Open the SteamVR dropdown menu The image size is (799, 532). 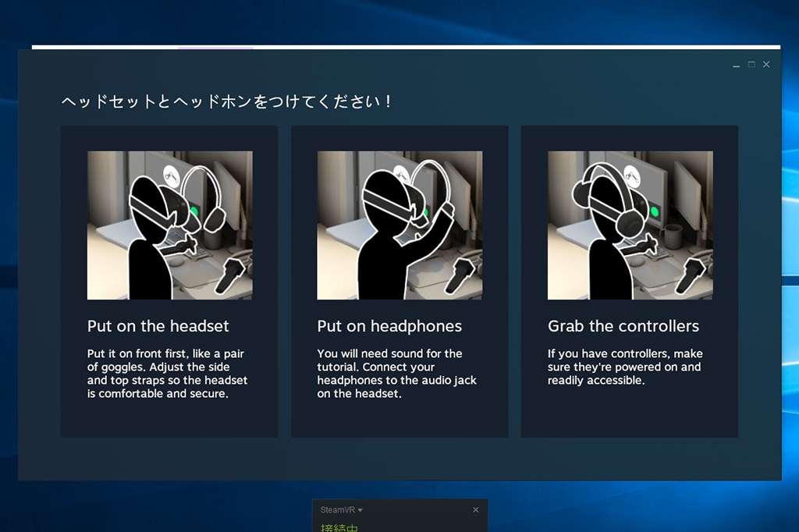tap(342, 509)
